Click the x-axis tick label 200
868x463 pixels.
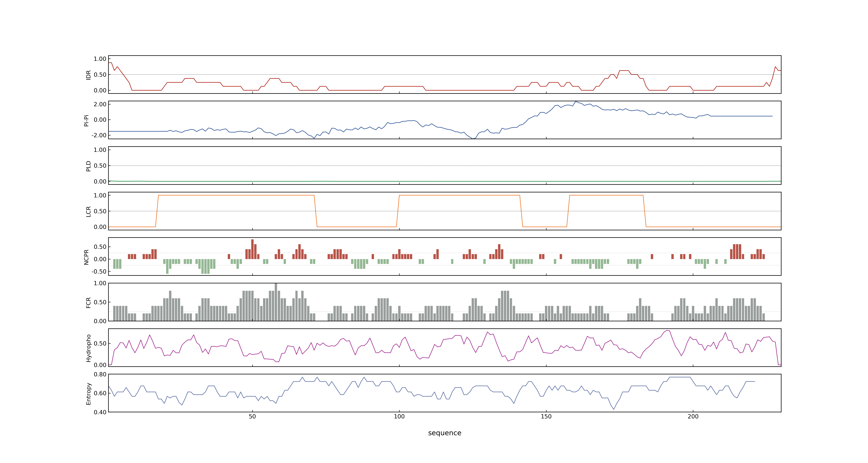tap(693, 416)
